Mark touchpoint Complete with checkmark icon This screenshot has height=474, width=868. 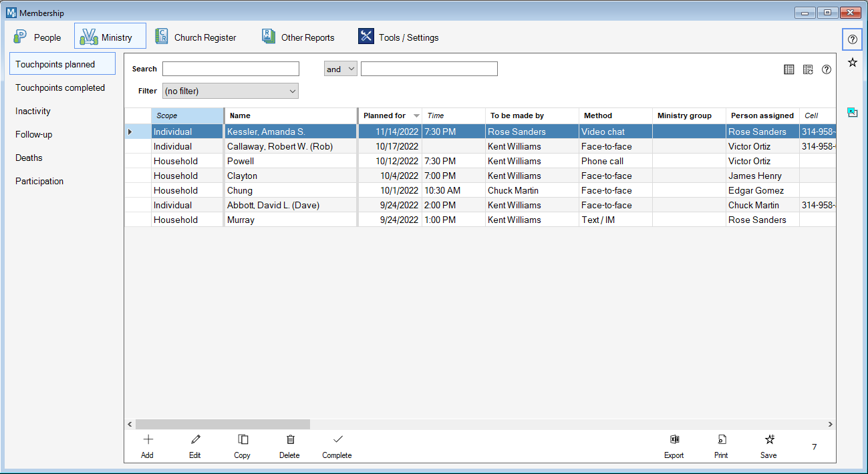click(337, 440)
